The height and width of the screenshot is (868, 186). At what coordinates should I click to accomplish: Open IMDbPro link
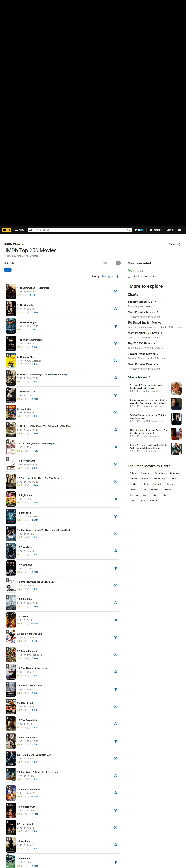click(139, 230)
